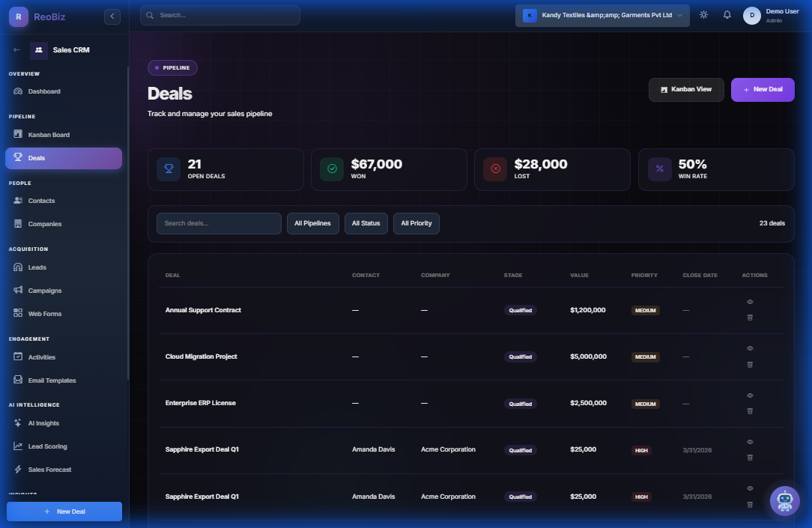Click the New Deal button
Image resolution: width=812 pixels, height=528 pixels.
click(x=762, y=89)
